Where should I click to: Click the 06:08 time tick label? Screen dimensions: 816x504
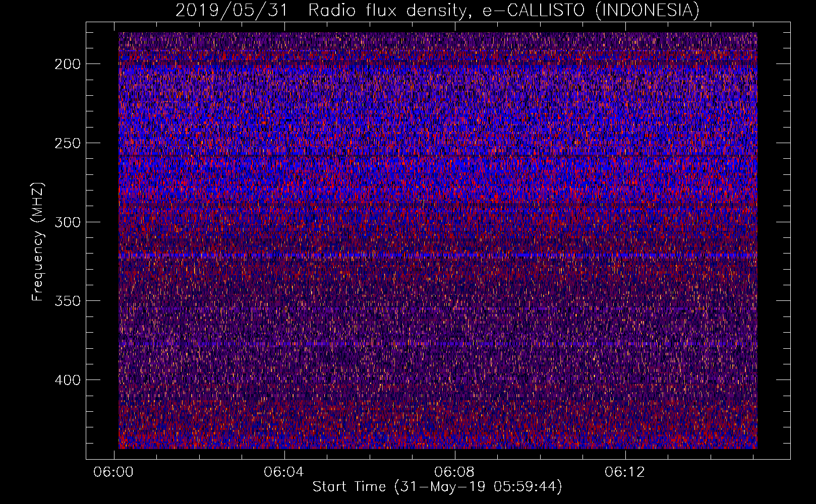454,472
